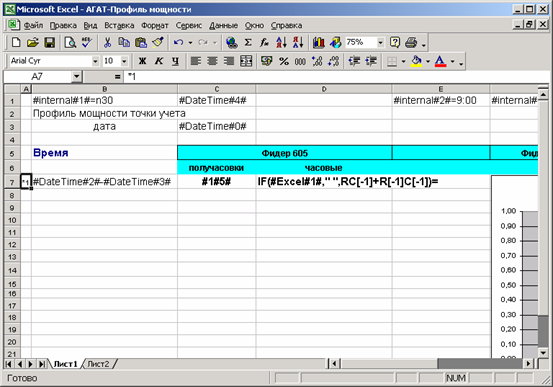Click Decrease Indent icon

tap(354, 61)
